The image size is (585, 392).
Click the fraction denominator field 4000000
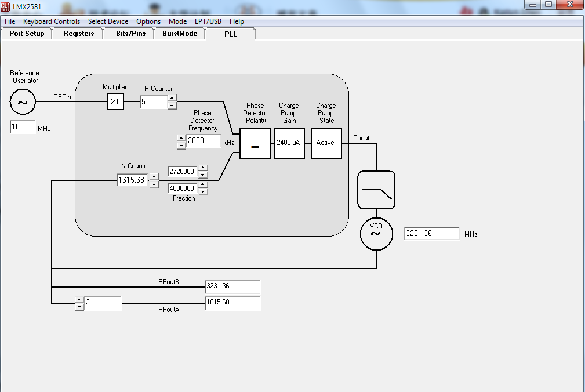pos(183,188)
